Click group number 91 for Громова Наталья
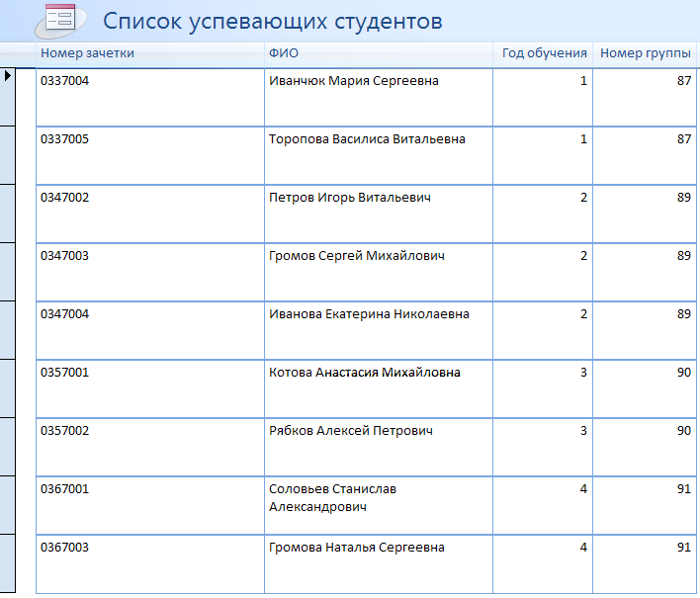This screenshot has width=700, height=598. (645, 564)
